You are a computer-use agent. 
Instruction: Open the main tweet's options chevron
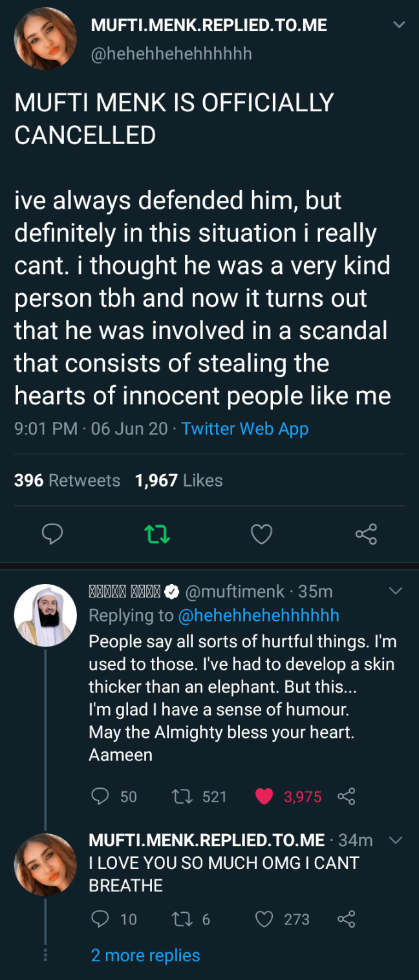point(399,25)
